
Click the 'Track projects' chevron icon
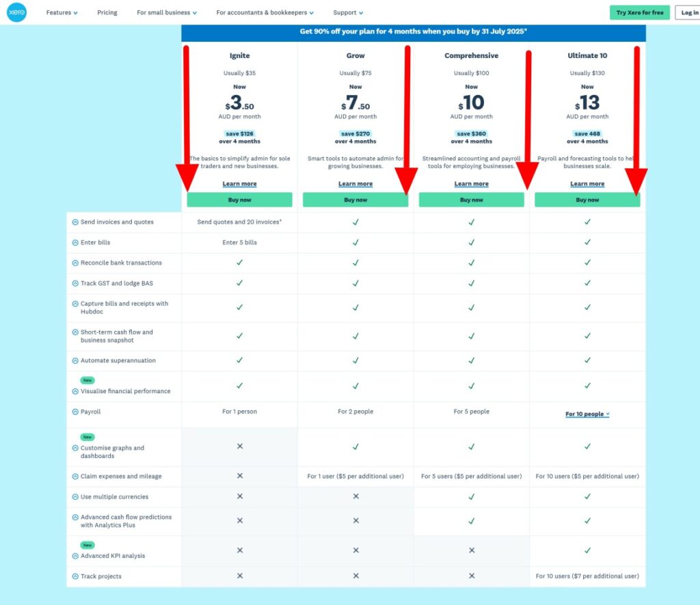click(x=75, y=576)
